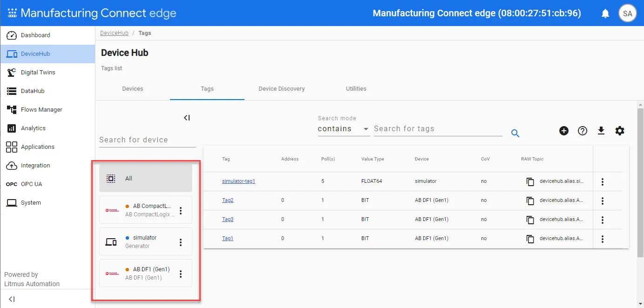Open row options for Tag2
This screenshot has width=644, height=308.
click(603, 201)
